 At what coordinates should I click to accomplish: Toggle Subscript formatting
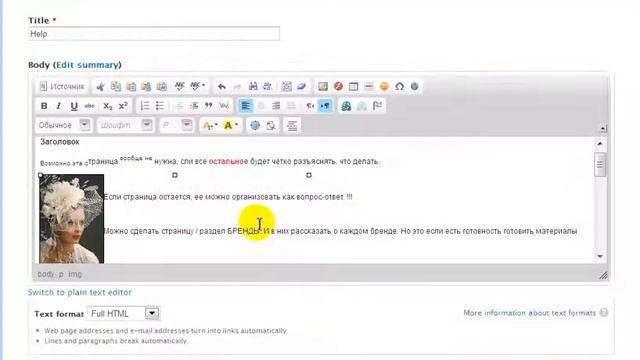pos(107,106)
